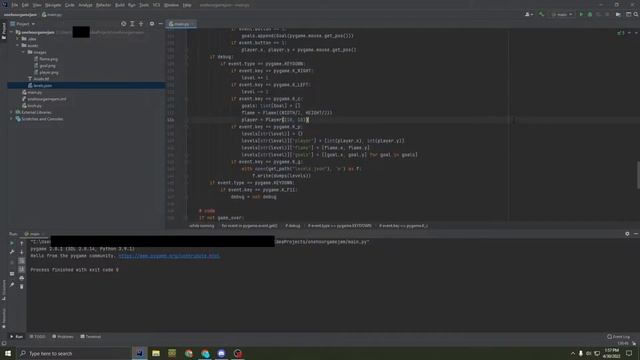The height and width of the screenshot is (360, 640).
Task: Select flame.png in project tree
Action: pos(46,59)
